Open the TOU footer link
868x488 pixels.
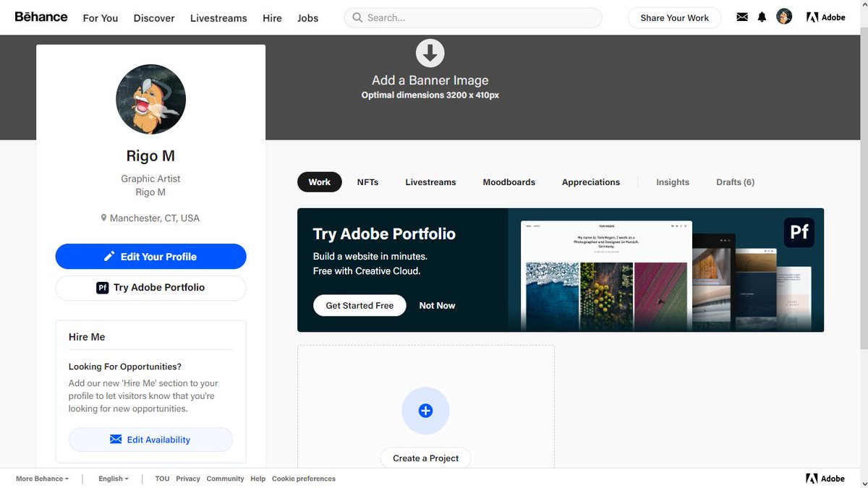click(162, 479)
